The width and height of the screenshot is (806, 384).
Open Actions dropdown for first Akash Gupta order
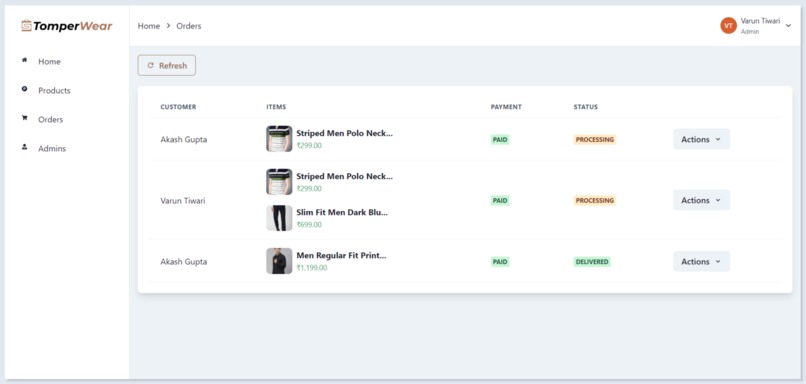click(x=701, y=139)
